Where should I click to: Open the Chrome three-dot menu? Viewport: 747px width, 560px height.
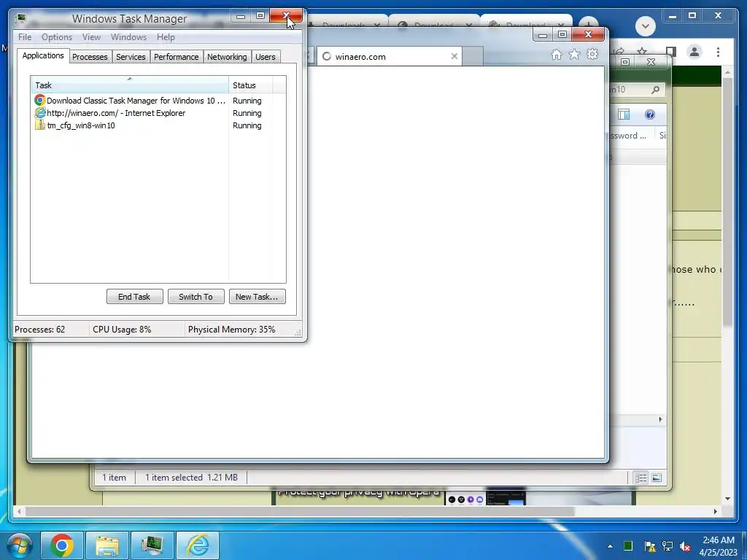coord(718,52)
